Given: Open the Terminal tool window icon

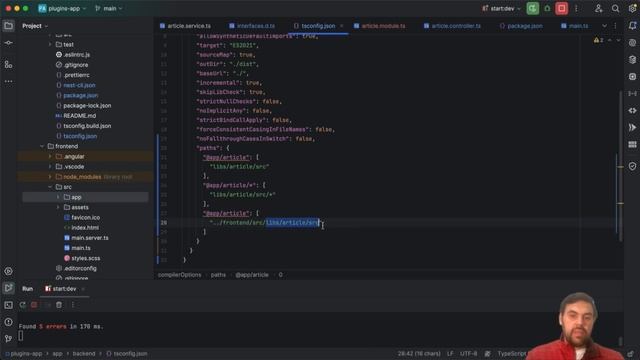Looking at the screenshot, I should [x=8, y=305].
